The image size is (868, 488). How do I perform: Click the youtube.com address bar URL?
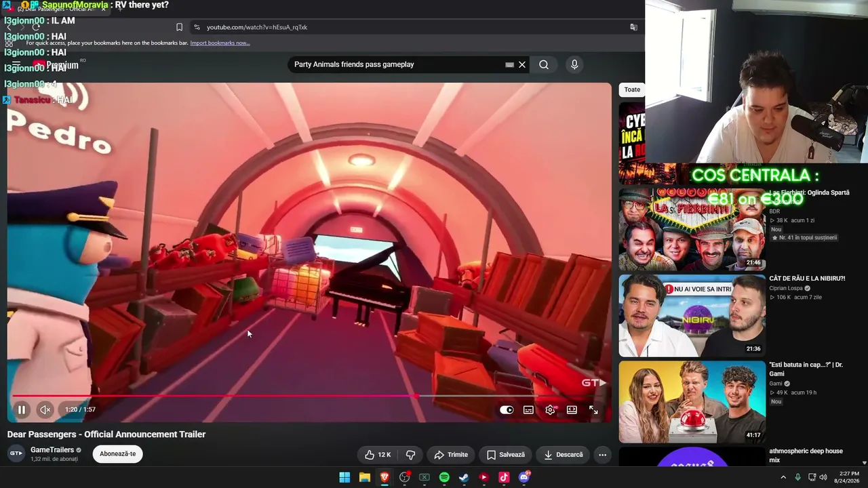click(x=257, y=27)
